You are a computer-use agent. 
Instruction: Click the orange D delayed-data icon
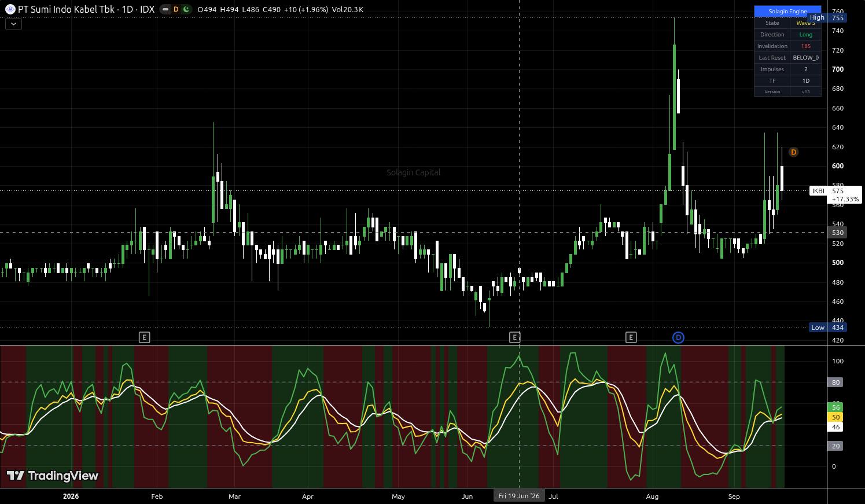click(176, 9)
